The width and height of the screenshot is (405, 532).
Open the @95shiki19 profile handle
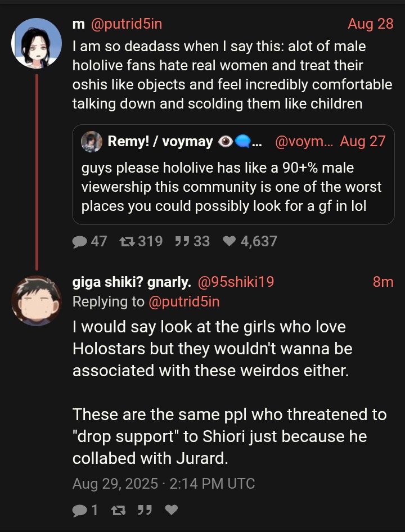[235, 282]
